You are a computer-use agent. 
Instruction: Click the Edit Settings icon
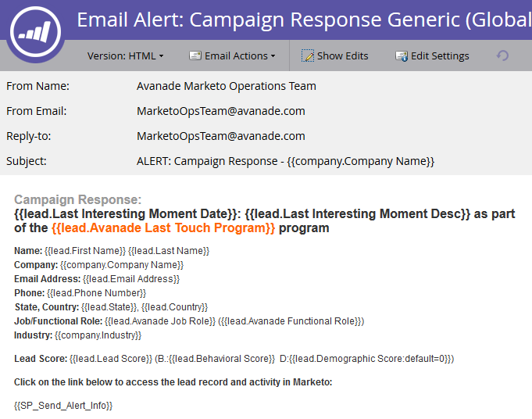pos(402,56)
